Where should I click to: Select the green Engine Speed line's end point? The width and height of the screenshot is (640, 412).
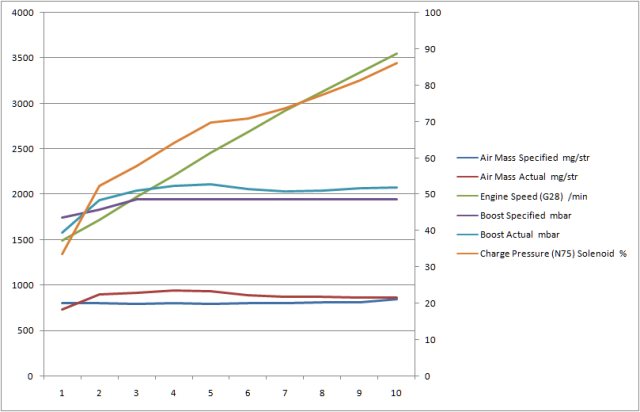397,54
